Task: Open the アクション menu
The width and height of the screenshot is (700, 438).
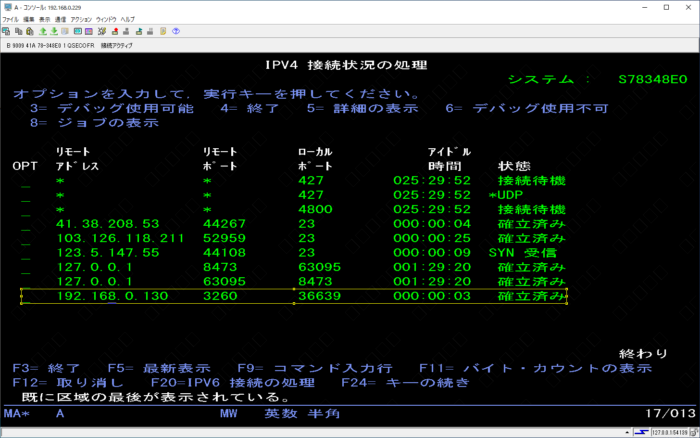Action: coord(81,20)
